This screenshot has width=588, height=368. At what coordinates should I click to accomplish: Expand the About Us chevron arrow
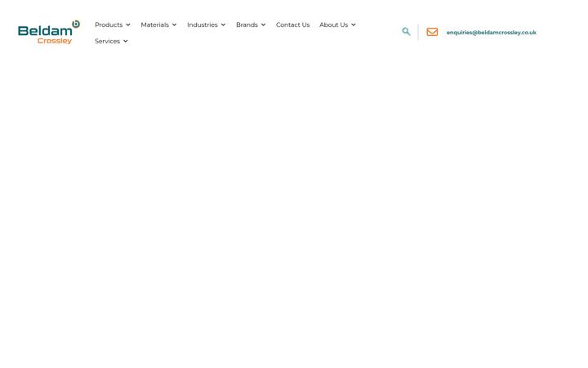pos(354,25)
